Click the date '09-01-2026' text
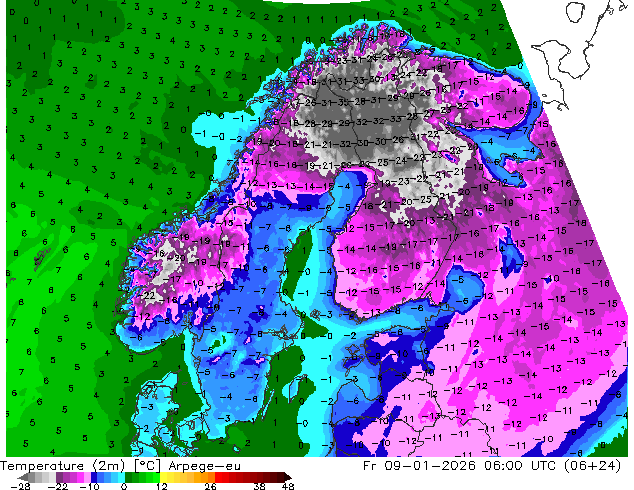This screenshot has width=634, height=490. 429,466
